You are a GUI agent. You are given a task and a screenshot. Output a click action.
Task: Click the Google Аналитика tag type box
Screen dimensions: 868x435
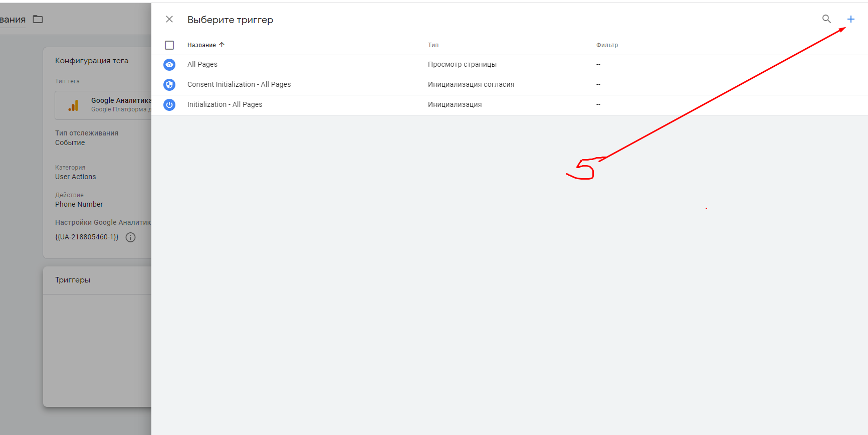point(103,105)
